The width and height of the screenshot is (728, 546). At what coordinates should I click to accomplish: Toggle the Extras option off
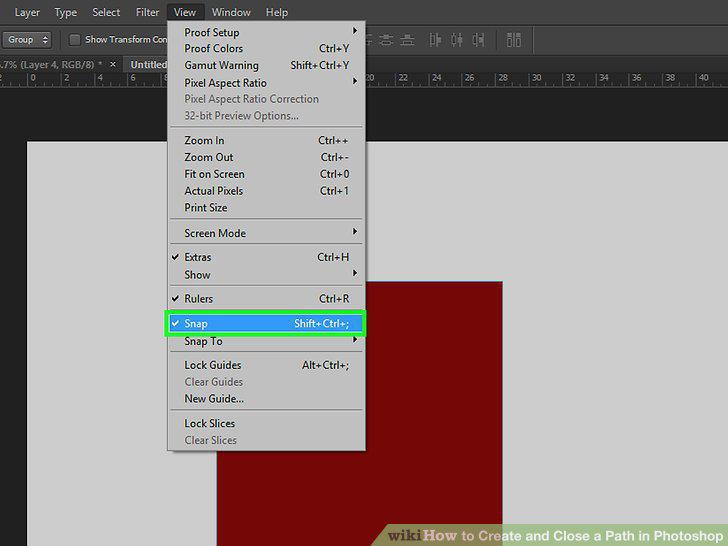[x=266, y=257]
